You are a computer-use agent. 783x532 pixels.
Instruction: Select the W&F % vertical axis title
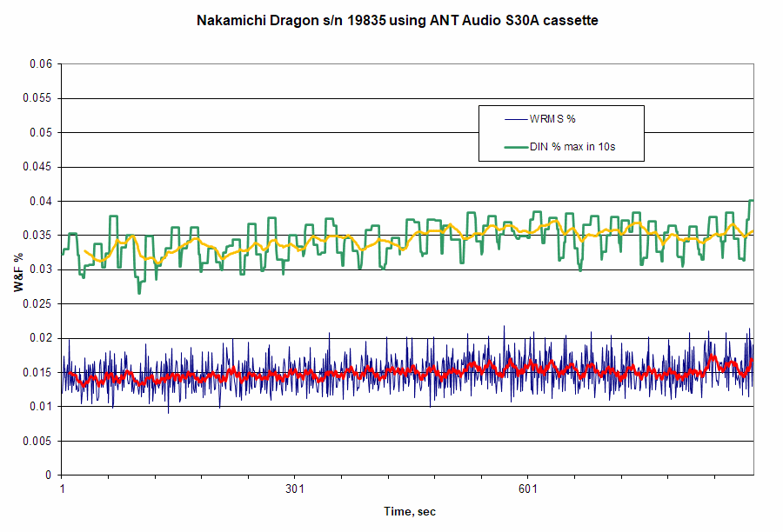18,272
